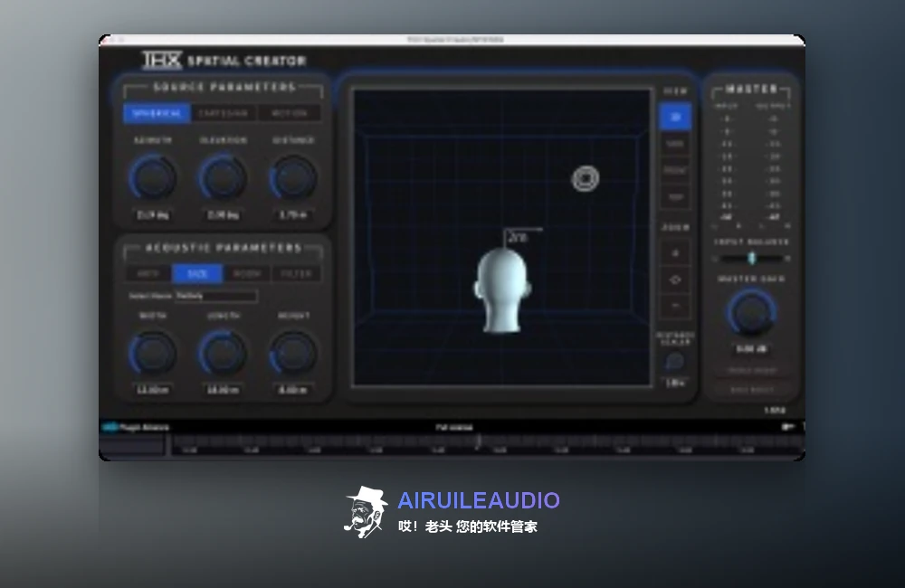Viewport: 905px width, 588px height.
Task: Switch to the Room acoustic tab
Action: coord(247,274)
